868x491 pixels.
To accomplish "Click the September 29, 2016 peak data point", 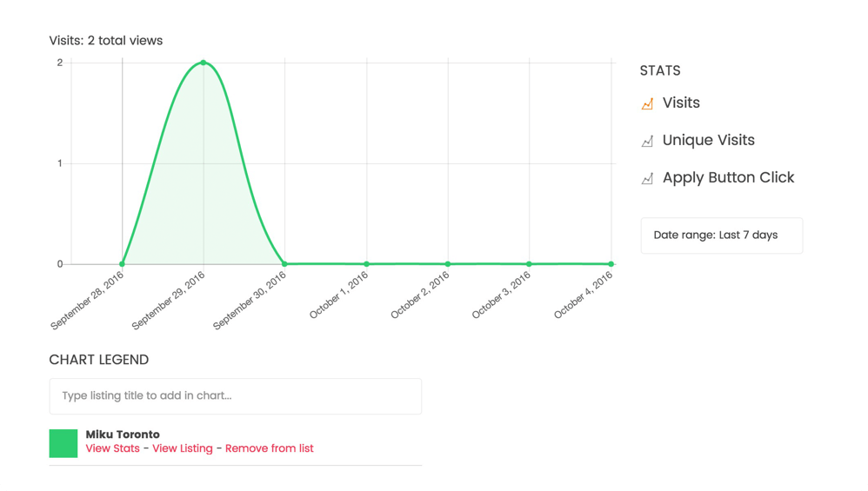I will click(204, 63).
